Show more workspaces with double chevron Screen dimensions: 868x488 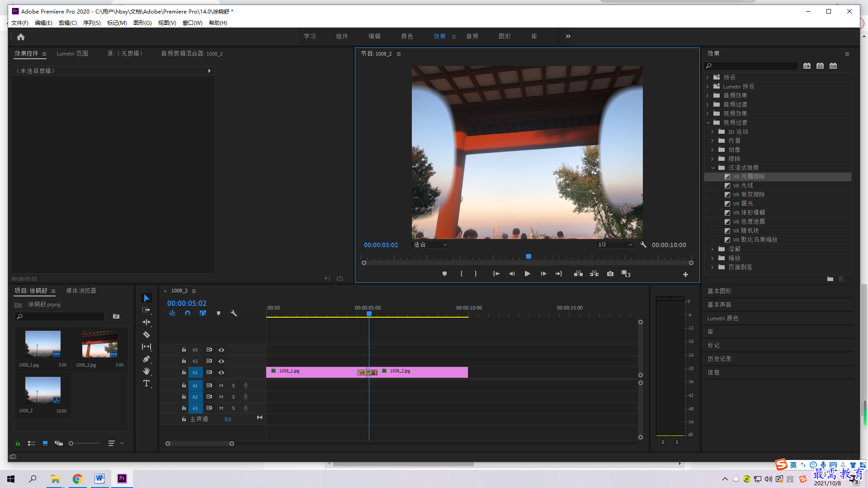568,36
